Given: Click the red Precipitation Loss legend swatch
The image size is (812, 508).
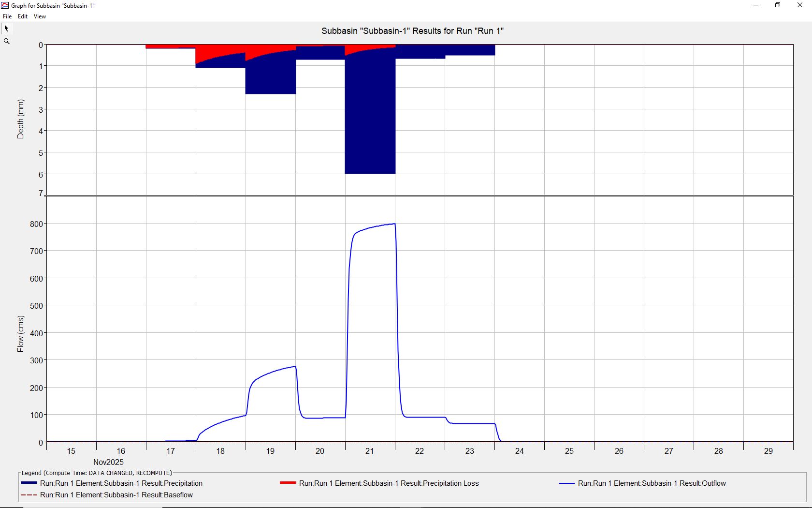Looking at the screenshot, I should point(288,483).
